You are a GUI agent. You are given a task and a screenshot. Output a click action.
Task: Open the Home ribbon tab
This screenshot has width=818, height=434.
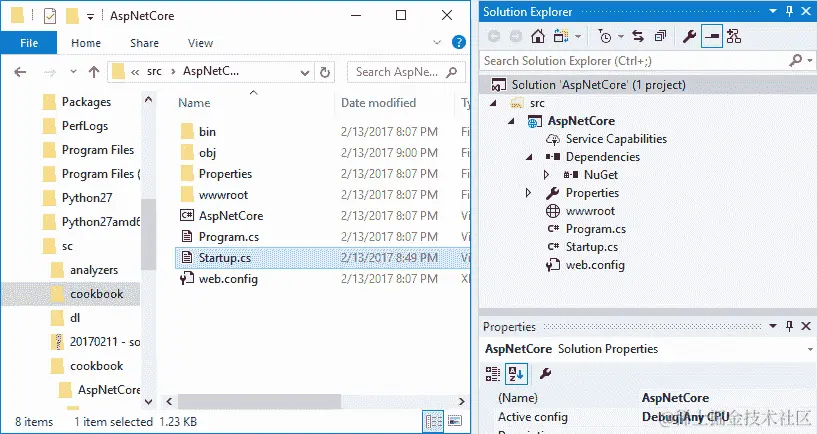coord(86,43)
